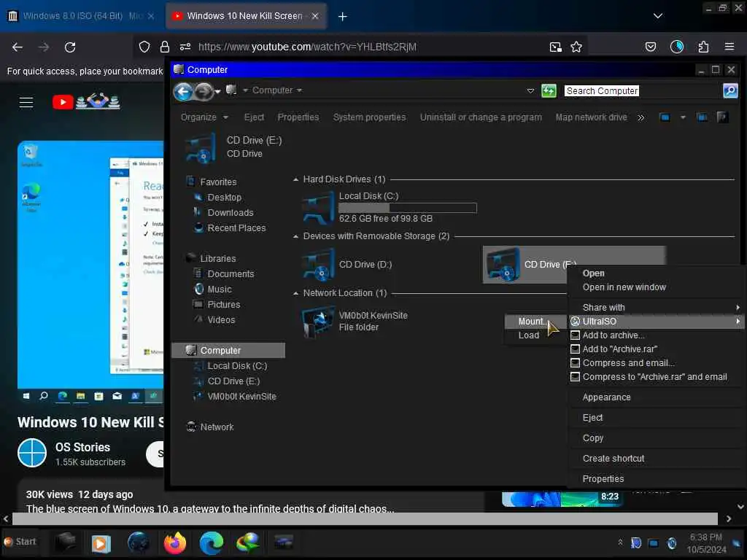Select Documents under Libraries
This screenshot has width=747, height=560.
coord(231,274)
